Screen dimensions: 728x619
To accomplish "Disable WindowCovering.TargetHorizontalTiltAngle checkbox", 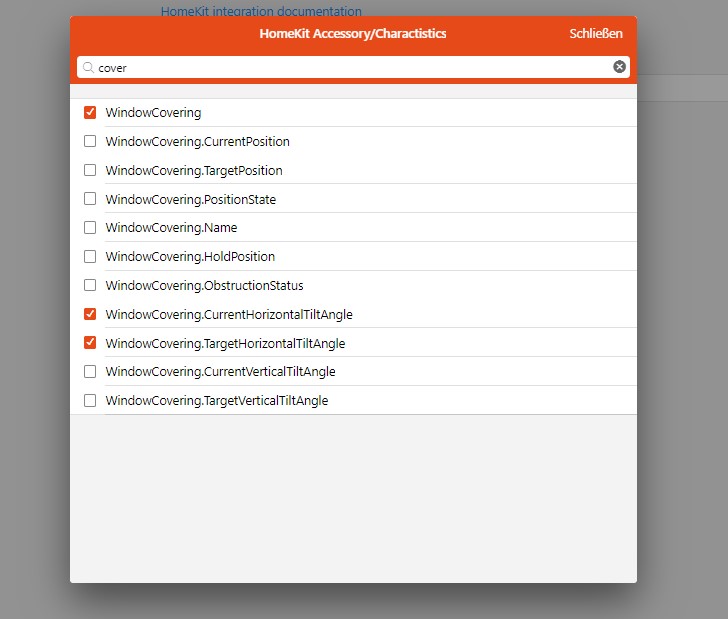I will (90, 343).
